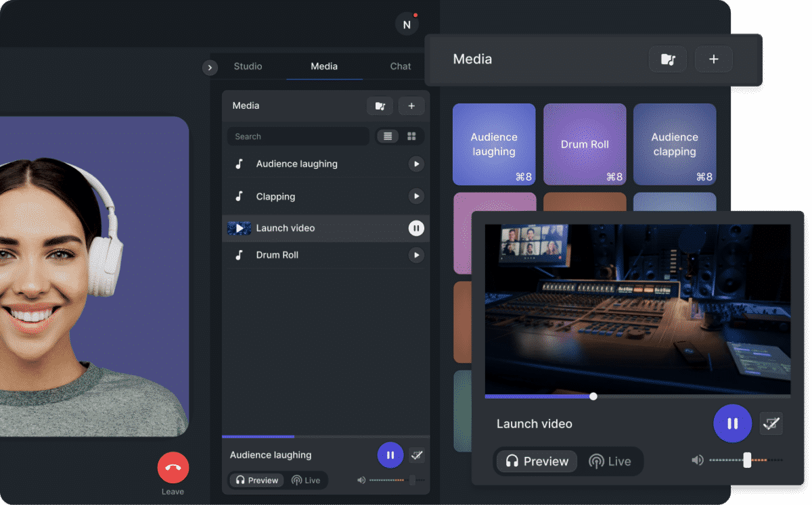812x505 pixels.
Task: Play the Drum Roll sound
Action: click(x=416, y=255)
